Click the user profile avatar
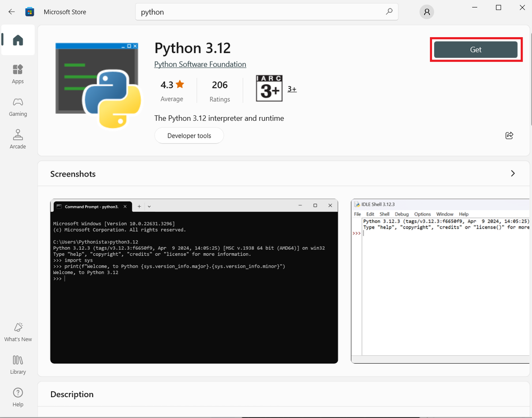532x418 pixels. (x=426, y=11)
